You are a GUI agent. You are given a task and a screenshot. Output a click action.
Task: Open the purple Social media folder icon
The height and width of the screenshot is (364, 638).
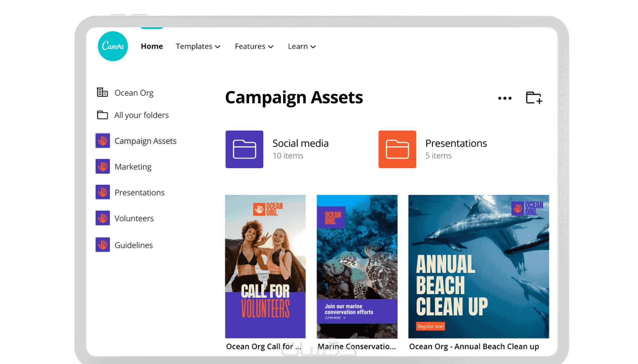244,149
